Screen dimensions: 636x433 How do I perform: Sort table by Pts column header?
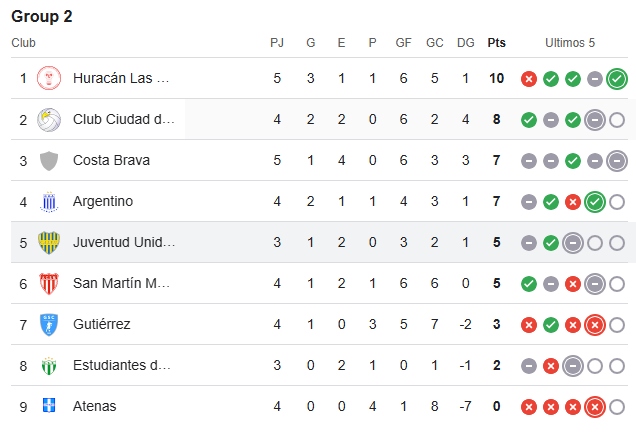click(496, 43)
